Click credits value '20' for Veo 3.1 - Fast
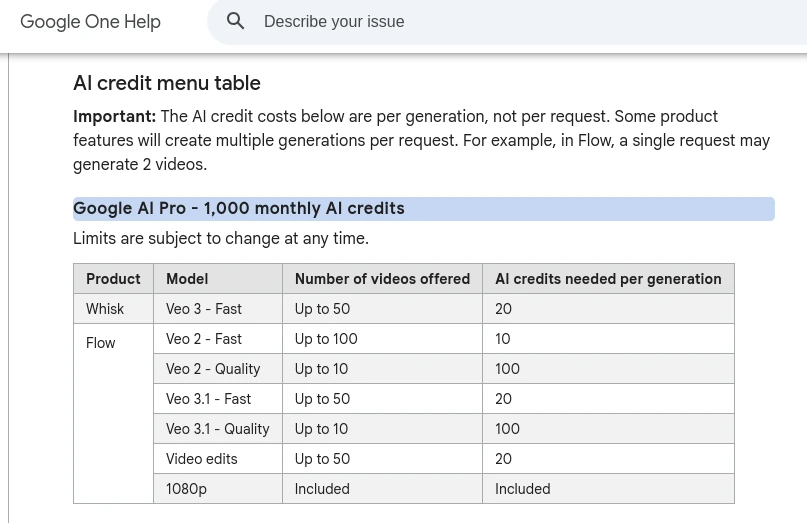Image resolution: width=807 pixels, height=523 pixels. [x=608, y=399]
